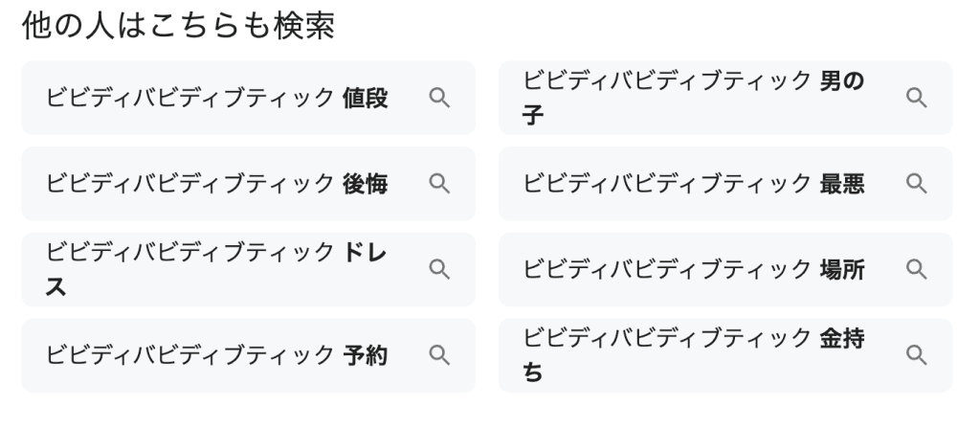The image size is (980, 429).
Task: Click the magnifier icon beside 場所 suggestion
Action: tap(916, 269)
